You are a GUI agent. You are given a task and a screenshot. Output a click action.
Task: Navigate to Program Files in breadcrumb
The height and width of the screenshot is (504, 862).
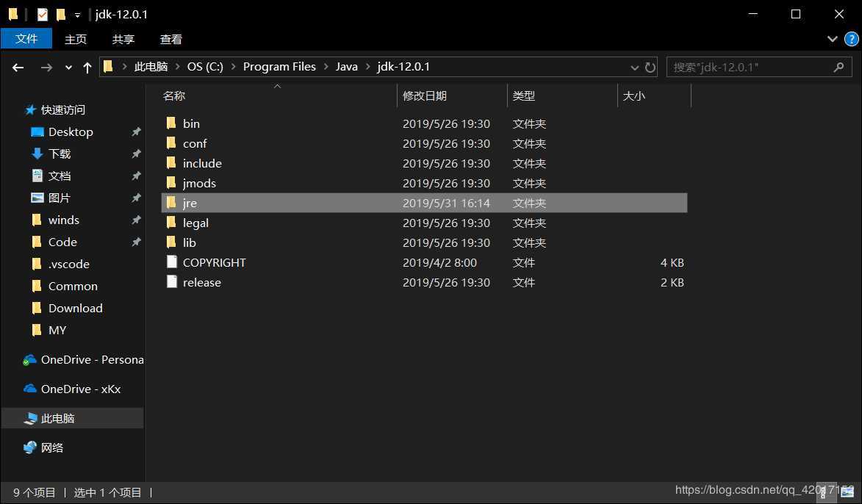click(279, 67)
